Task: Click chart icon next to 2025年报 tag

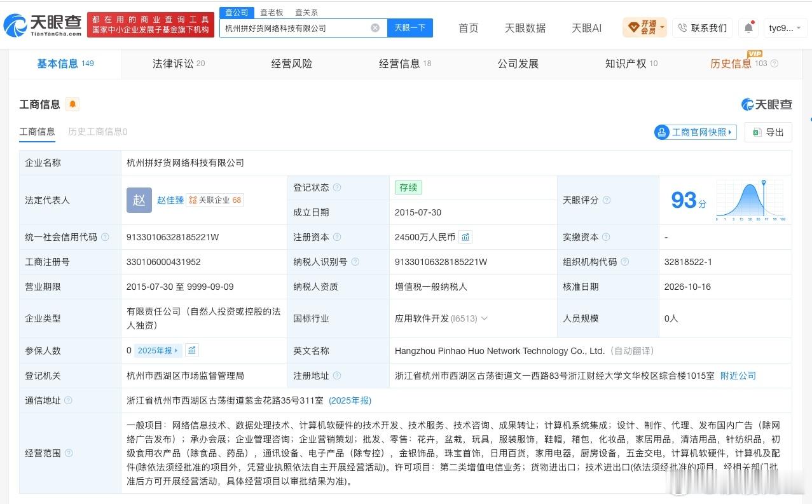Action: (192, 350)
